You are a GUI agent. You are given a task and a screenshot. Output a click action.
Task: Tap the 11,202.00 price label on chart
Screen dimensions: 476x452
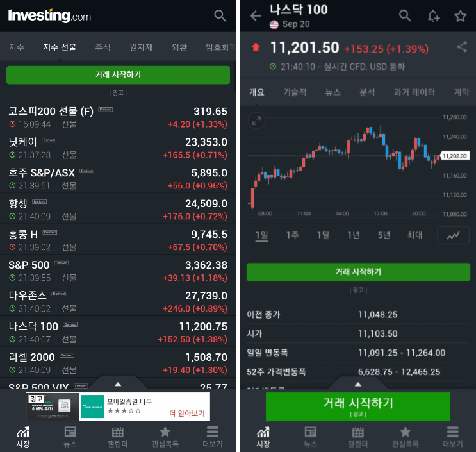pyautogui.click(x=454, y=156)
